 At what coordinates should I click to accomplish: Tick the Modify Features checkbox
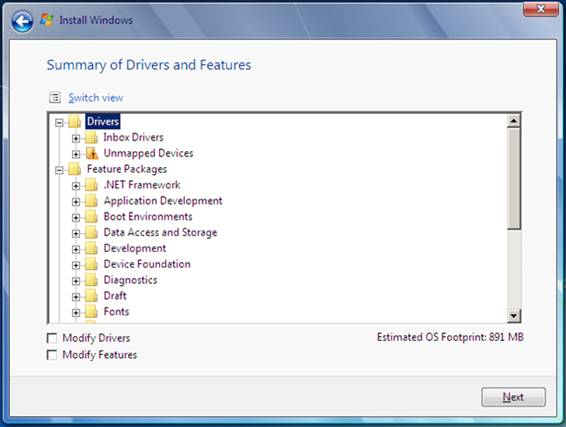pos(52,355)
